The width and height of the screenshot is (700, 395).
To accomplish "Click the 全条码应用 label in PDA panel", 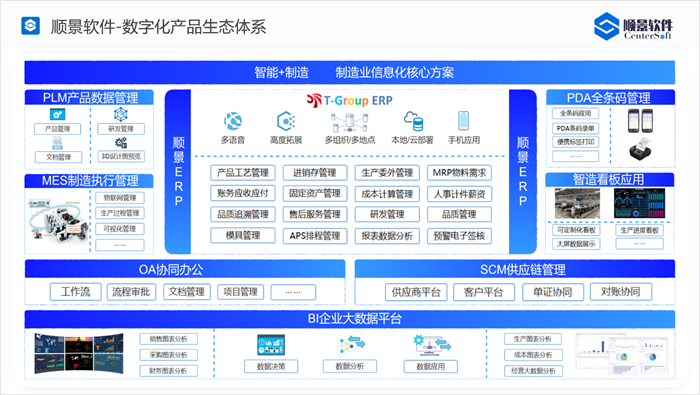I will pos(575,113).
